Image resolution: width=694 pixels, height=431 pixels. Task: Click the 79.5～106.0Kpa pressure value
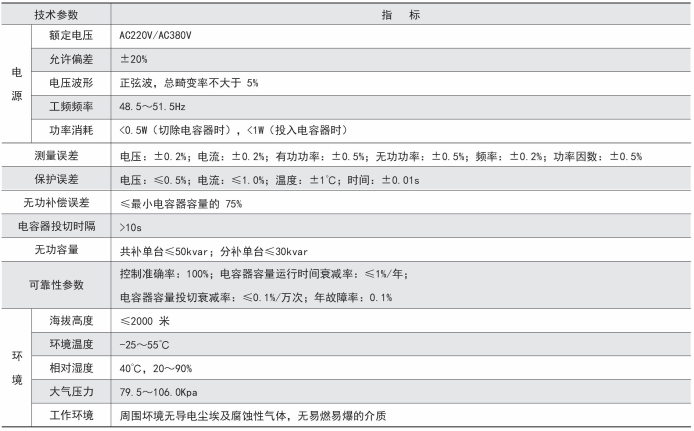point(160,391)
